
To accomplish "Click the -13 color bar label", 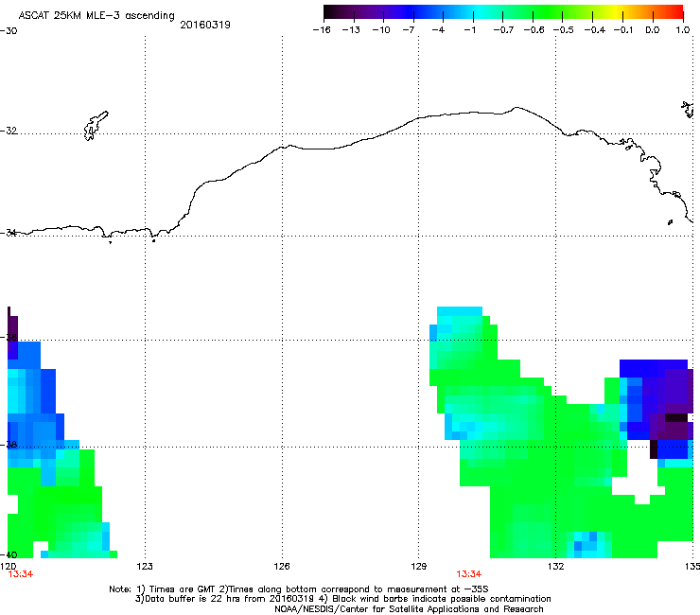I will click(x=351, y=30).
